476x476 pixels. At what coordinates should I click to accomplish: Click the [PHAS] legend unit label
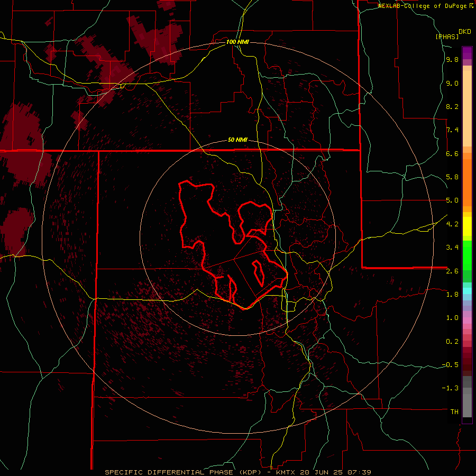point(447,36)
